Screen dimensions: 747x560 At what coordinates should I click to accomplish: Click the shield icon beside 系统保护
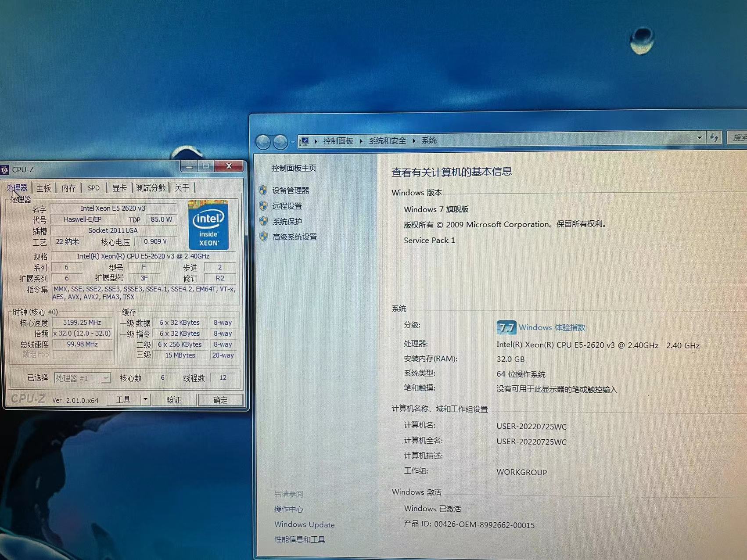pyautogui.click(x=263, y=221)
